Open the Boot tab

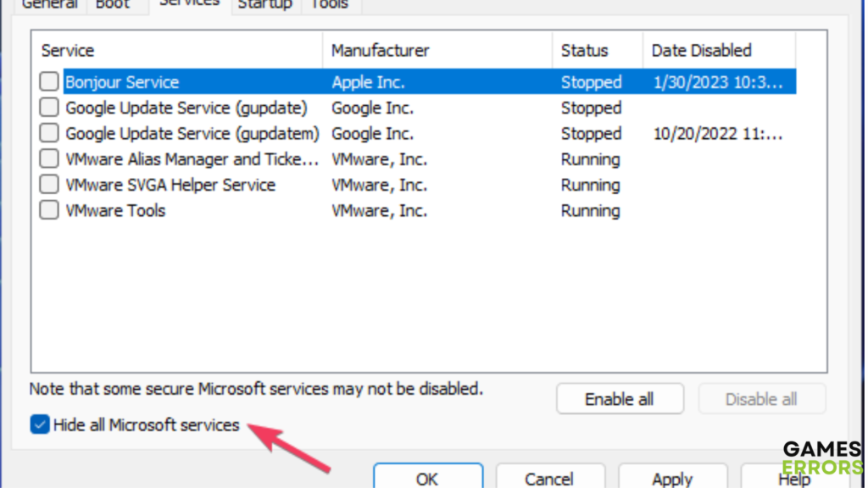pos(114,4)
